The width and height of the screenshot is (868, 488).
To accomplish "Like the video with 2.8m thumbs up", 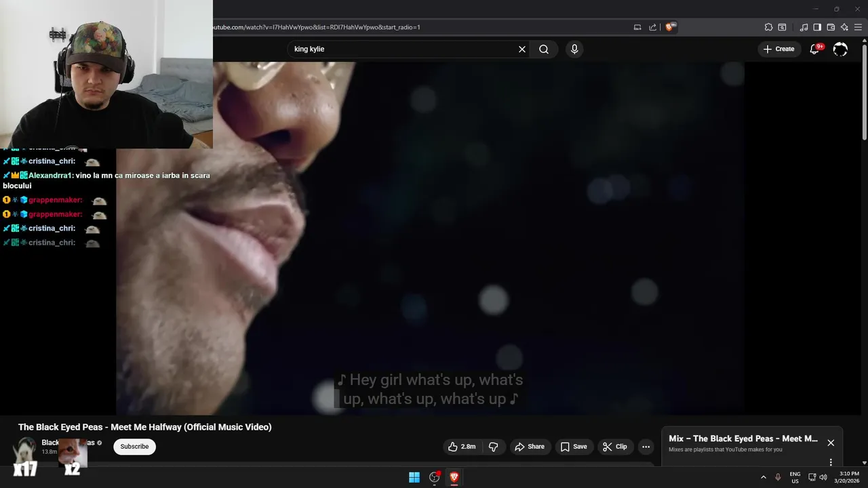I will click(x=461, y=447).
